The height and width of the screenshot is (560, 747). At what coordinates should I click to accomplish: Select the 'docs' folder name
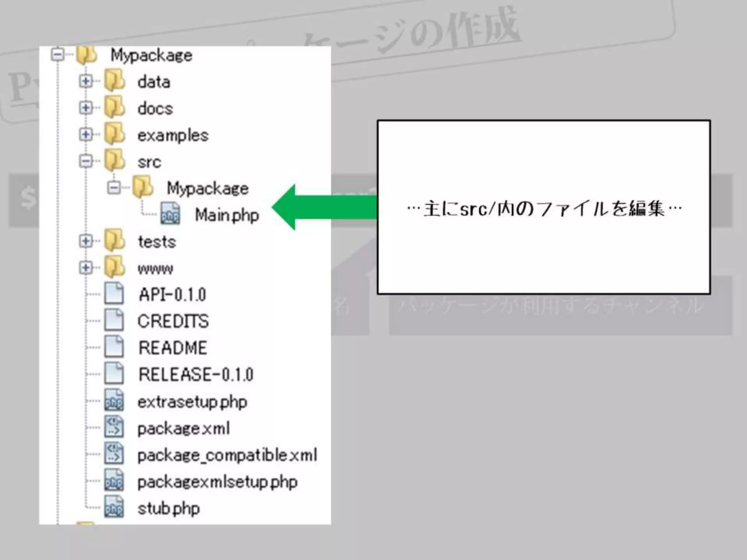155,108
